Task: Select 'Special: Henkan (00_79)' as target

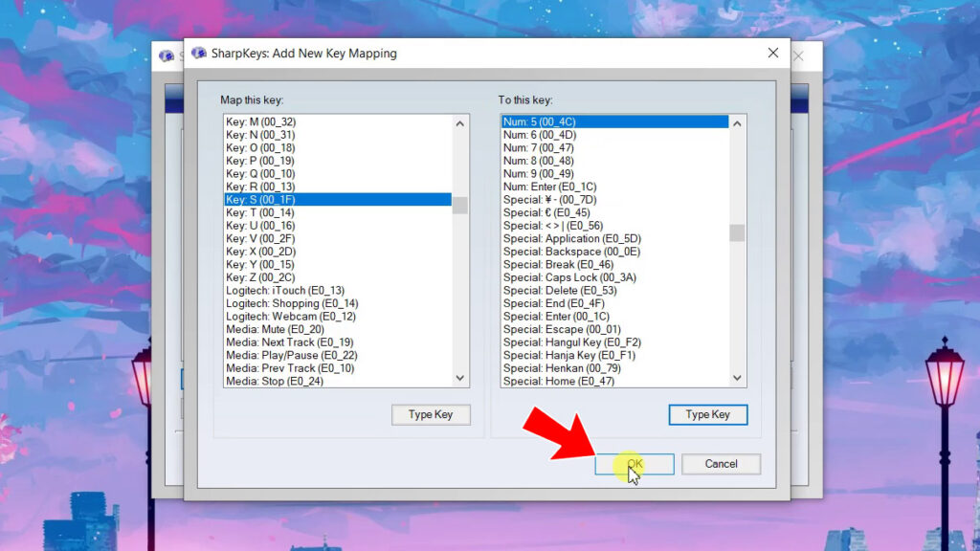Action: coord(615,368)
